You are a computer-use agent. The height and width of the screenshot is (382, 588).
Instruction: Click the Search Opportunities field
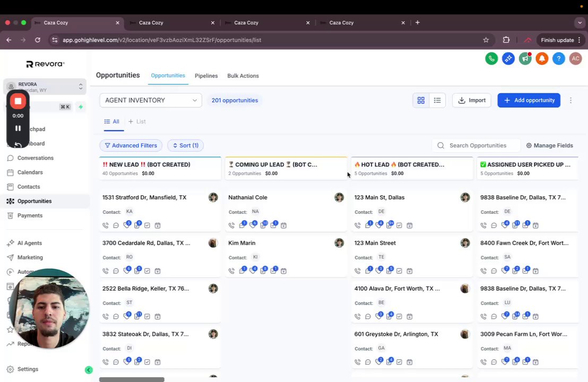click(476, 145)
